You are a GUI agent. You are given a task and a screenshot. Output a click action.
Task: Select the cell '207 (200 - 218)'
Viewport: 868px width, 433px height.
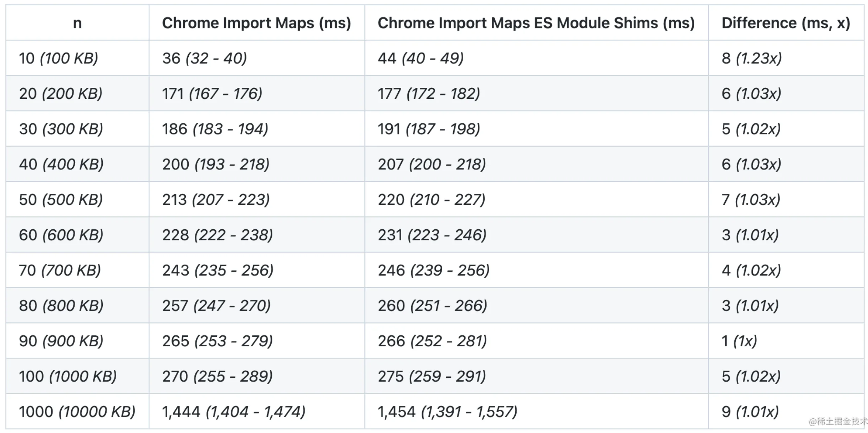tap(536, 164)
